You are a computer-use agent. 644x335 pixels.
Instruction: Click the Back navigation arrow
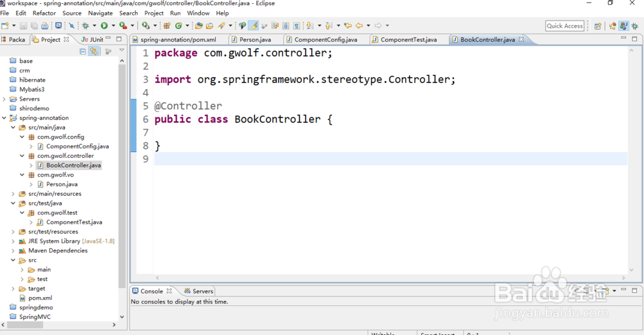pos(359,26)
